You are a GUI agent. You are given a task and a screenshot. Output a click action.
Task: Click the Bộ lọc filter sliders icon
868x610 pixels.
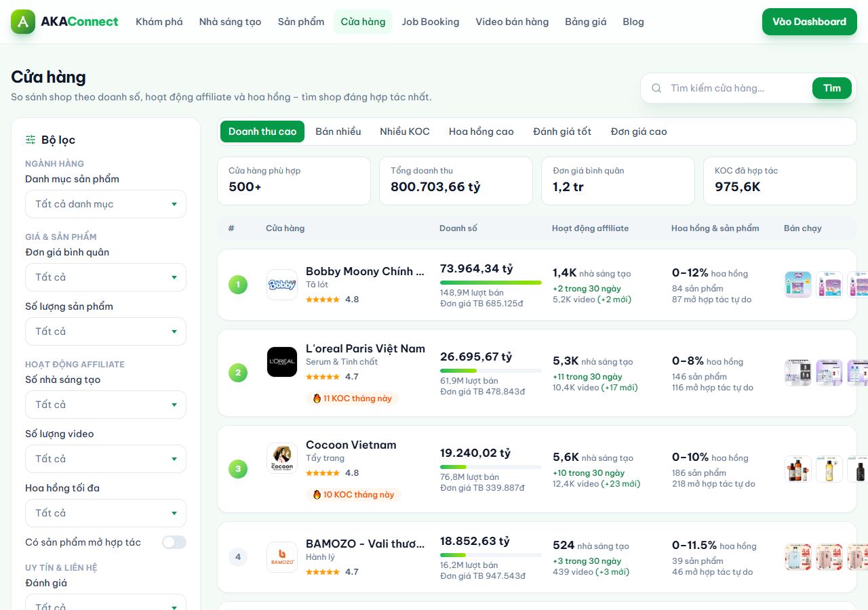(x=31, y=140)
